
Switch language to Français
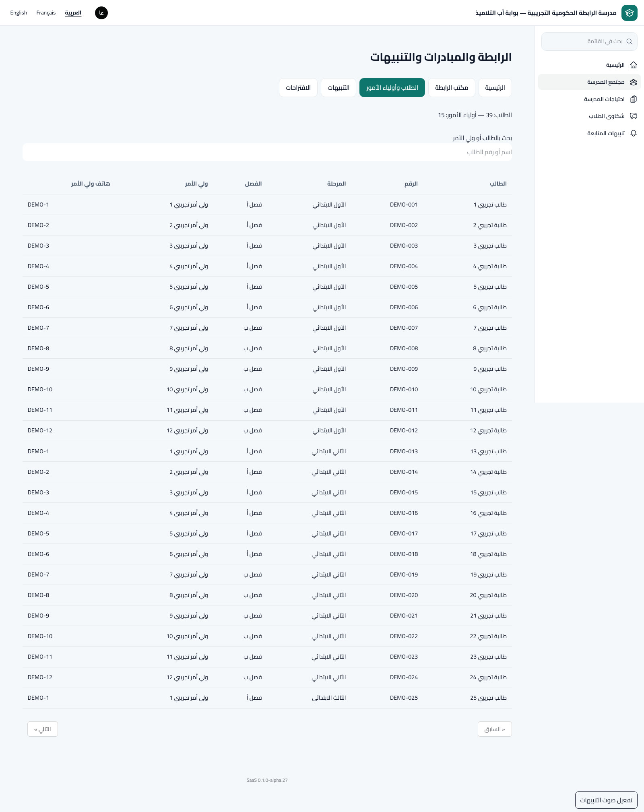click(x=46, y=13)
